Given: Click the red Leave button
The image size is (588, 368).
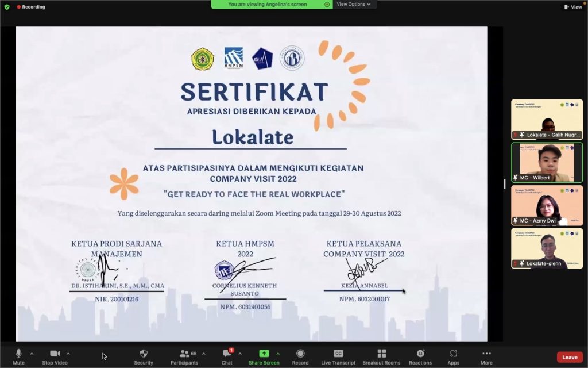Looking at the screenshot, I should pos(570,357).
